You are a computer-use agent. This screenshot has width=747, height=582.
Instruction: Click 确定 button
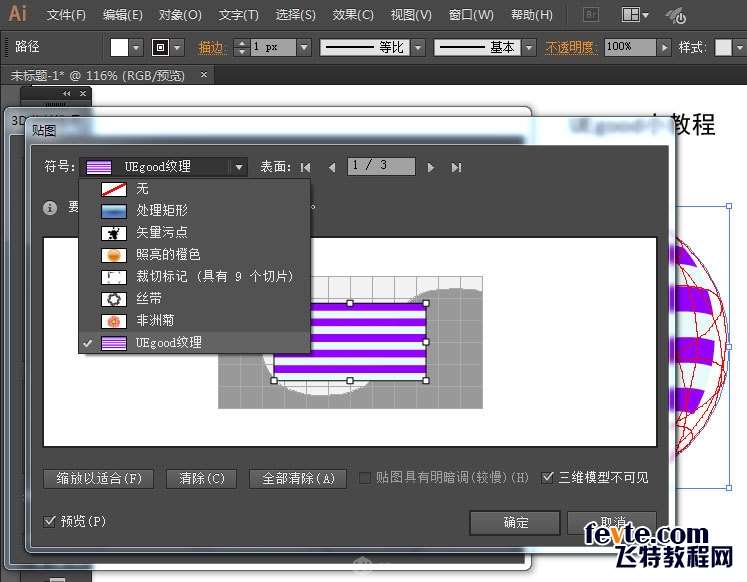pos(515,523)
